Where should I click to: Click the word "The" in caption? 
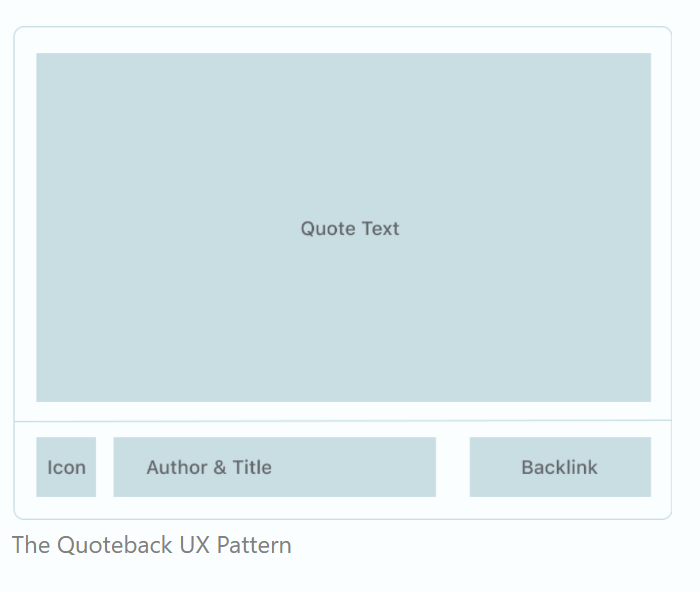pos(31,545)
